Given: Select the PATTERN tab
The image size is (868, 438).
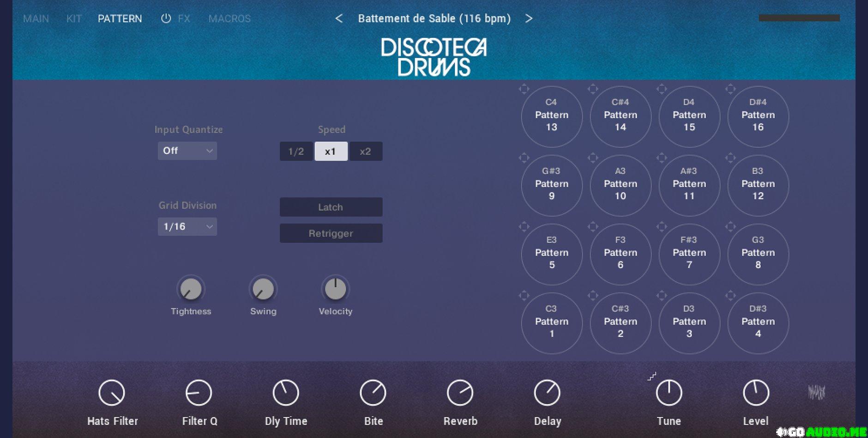Looking at the screenshot, I should click(x=120, y=18).
